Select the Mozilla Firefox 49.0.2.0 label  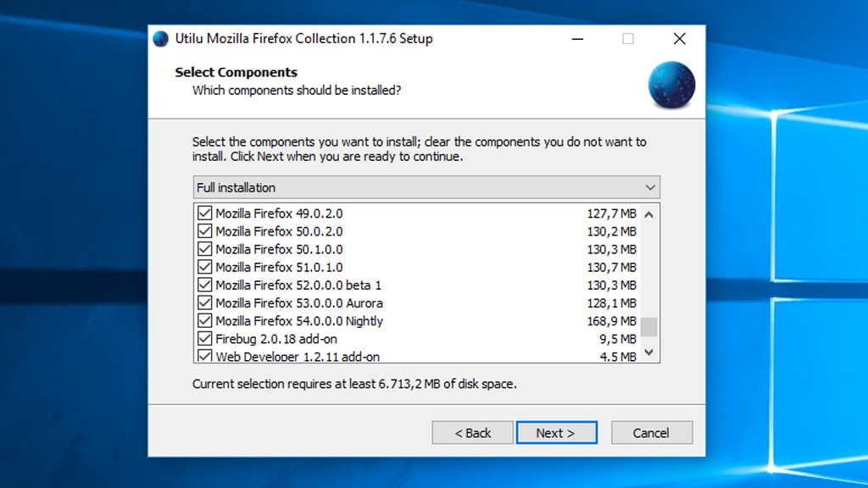(x=279, y=213)
